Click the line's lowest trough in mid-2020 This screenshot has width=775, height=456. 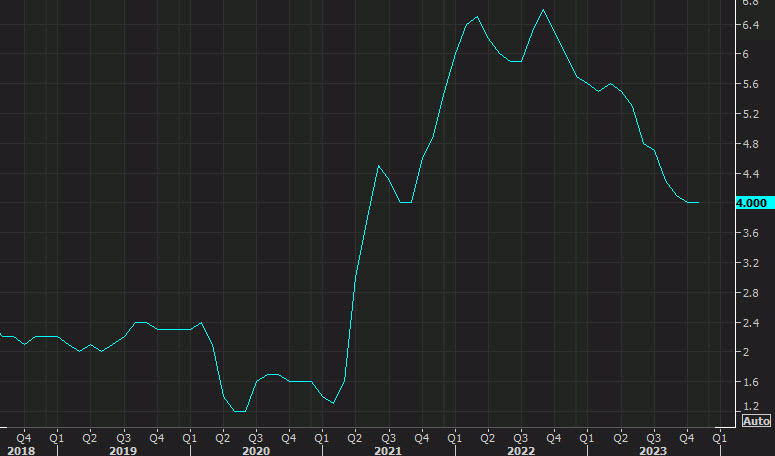[240, 411]
